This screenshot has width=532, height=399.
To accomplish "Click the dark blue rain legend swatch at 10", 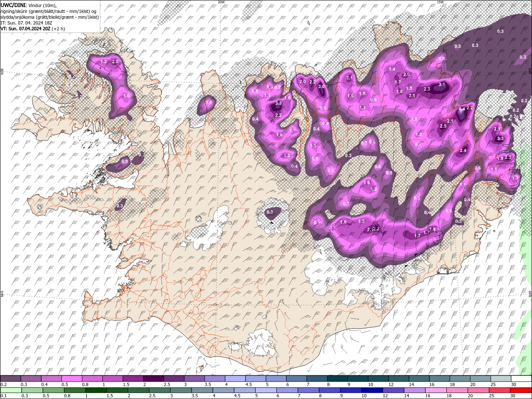I will tap(372, 390).
